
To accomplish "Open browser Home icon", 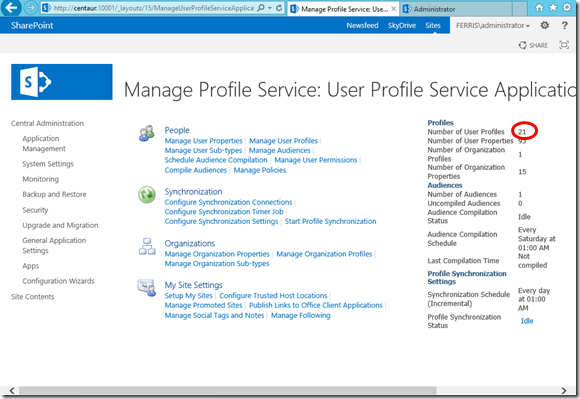I will pos(539,7).
